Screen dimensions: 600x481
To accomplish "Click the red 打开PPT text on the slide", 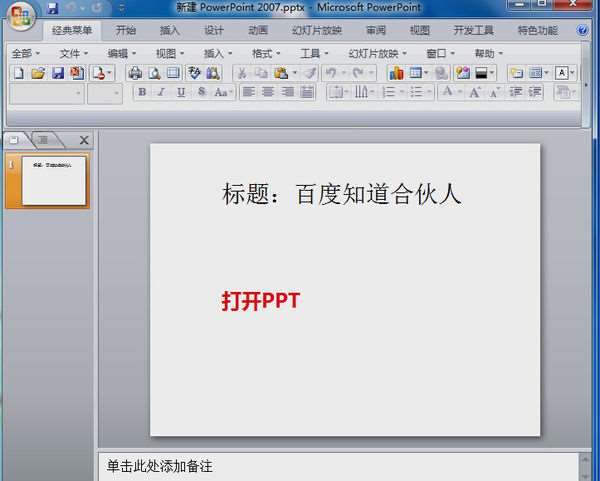I will (x=261, y=301).
